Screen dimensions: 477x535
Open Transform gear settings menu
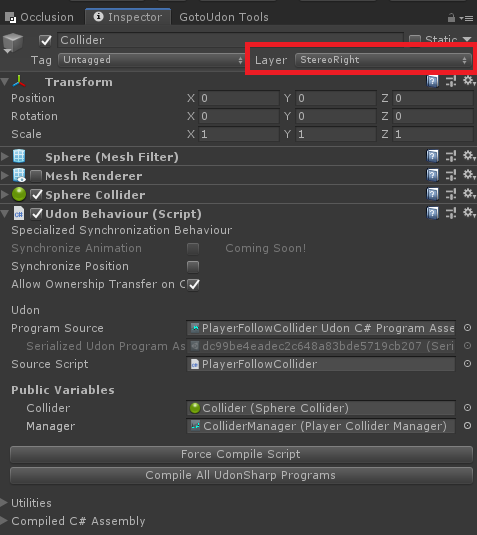[x=469, y=81]
